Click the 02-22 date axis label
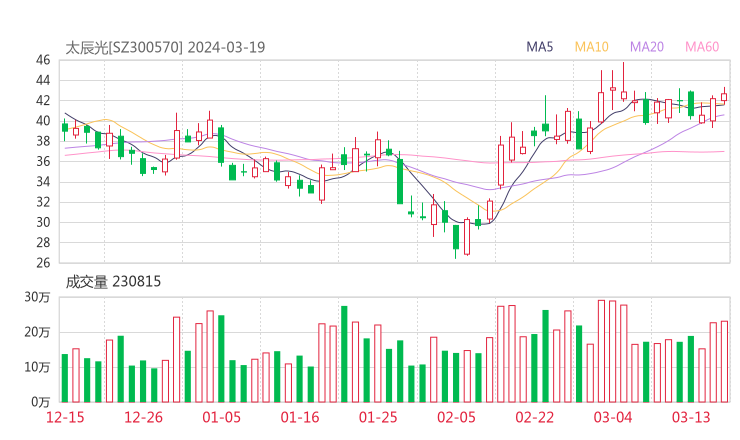 coord(534,417)
